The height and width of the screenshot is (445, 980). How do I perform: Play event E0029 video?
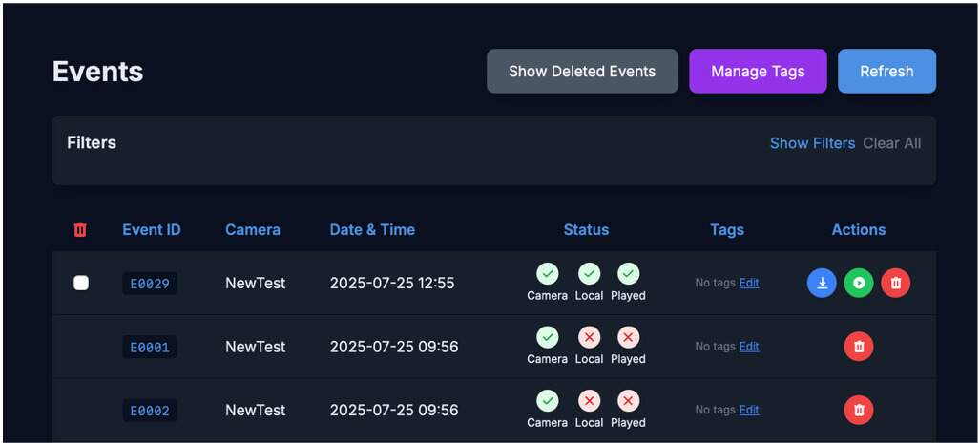(x=859, y=283)
